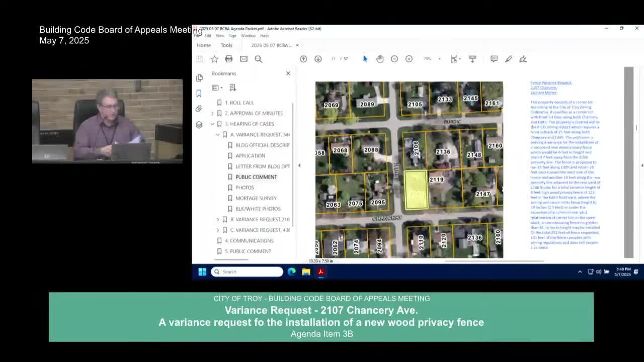
Task: Open page thumbnails panel icon
Action: (199, 78)
